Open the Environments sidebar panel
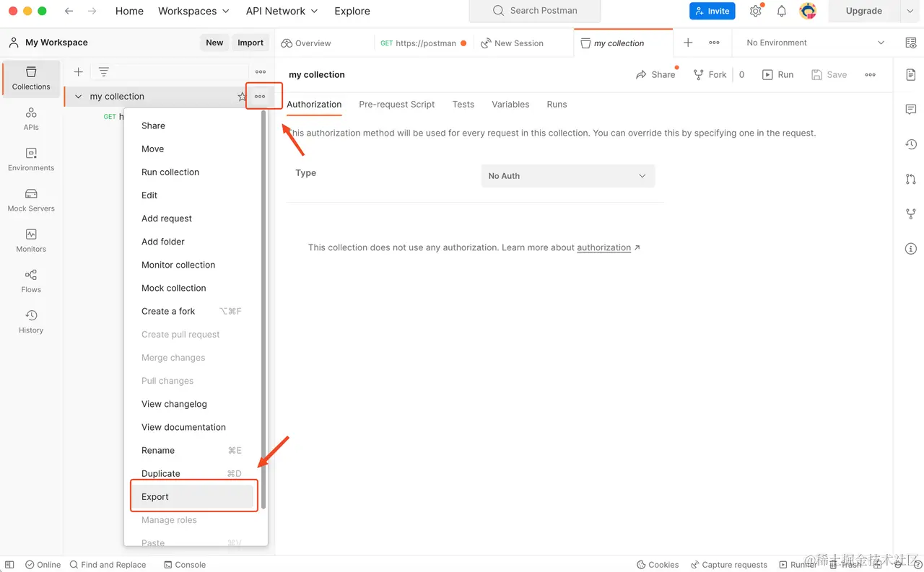924x572 pixels. [x=31, y=159]
